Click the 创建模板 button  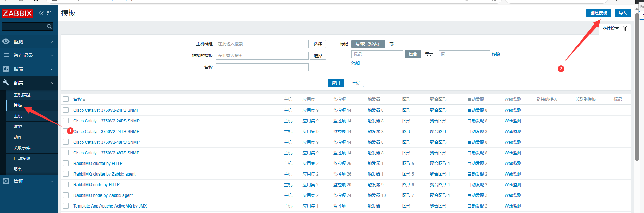[599, 13]
